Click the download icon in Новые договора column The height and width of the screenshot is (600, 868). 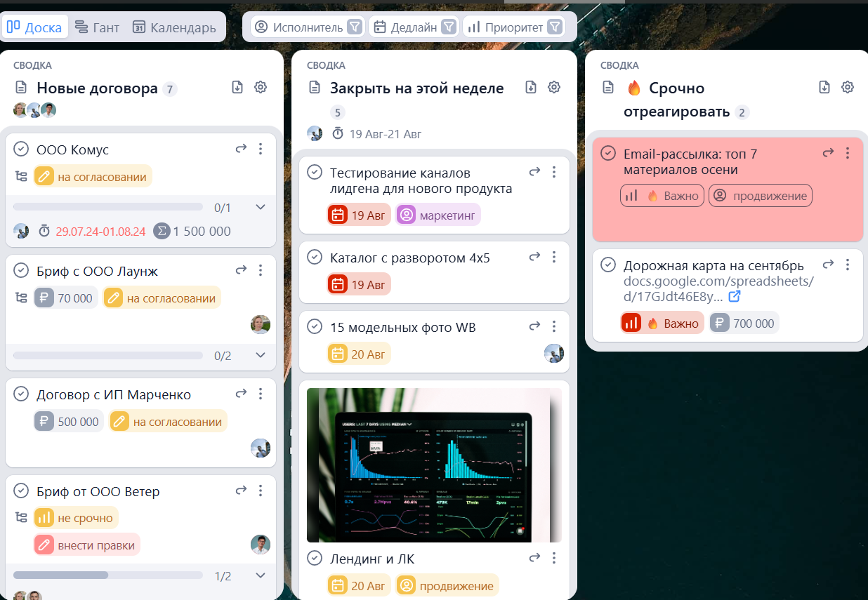[237, 87]
